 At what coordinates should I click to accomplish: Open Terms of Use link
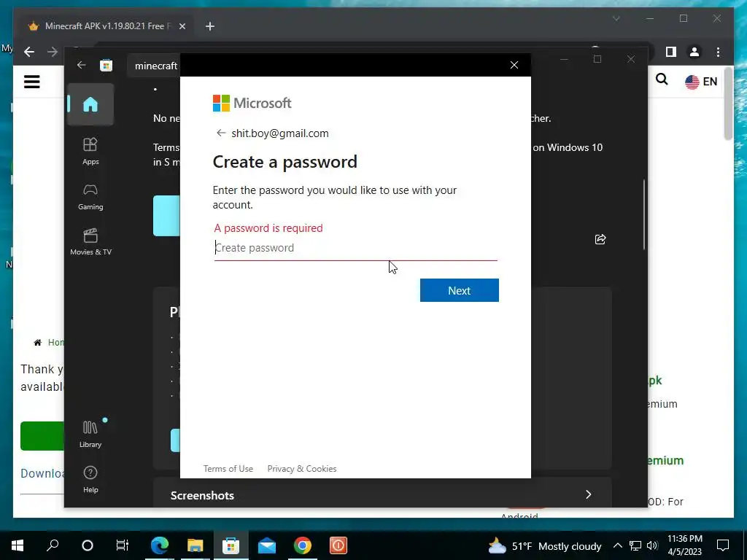(x=228, y=469)
